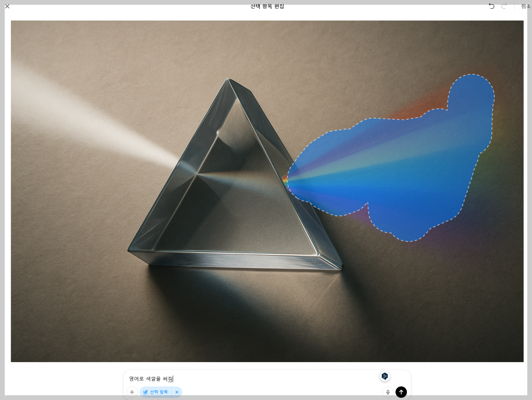Click the 취소 cancel button
The height and width of the screenshot is (400, 532).
point(526,6)
